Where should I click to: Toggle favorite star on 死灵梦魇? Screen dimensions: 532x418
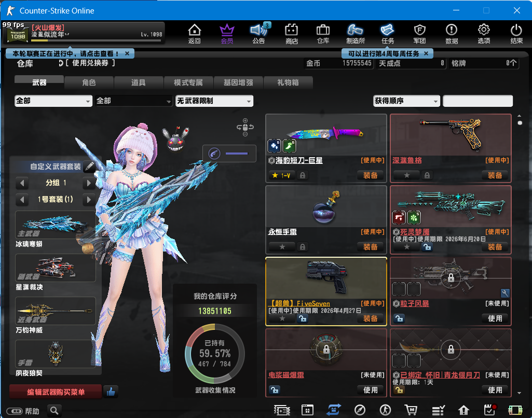click(407, 247)
